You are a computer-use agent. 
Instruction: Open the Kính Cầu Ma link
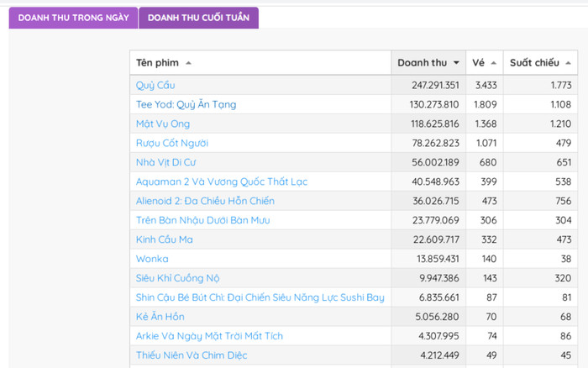165,239
